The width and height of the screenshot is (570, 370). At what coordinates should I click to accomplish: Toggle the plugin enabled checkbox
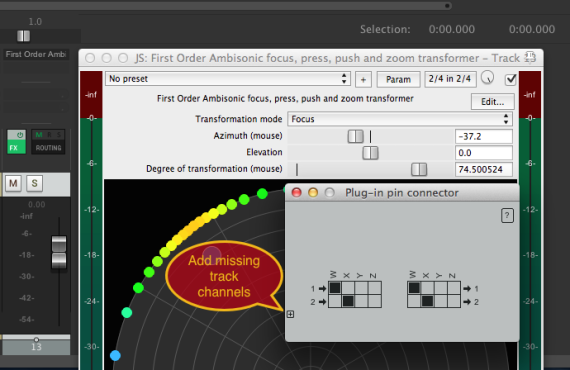(x=510, y=79)
